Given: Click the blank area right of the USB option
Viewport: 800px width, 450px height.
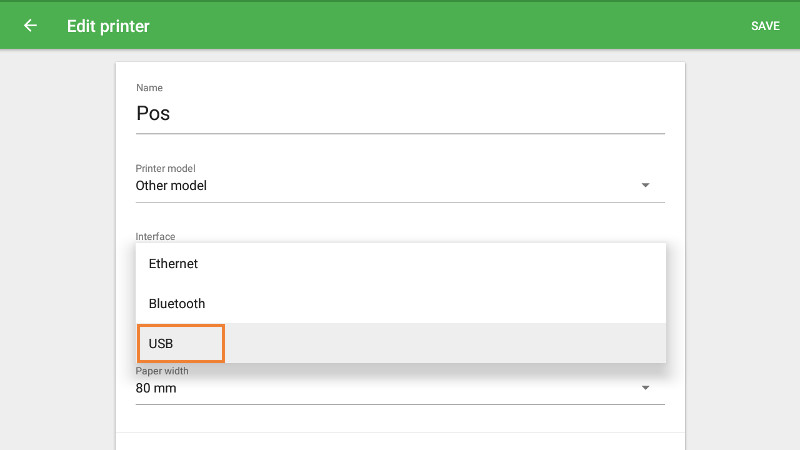Looking at the screenshot, I should [x=450, y=343].
